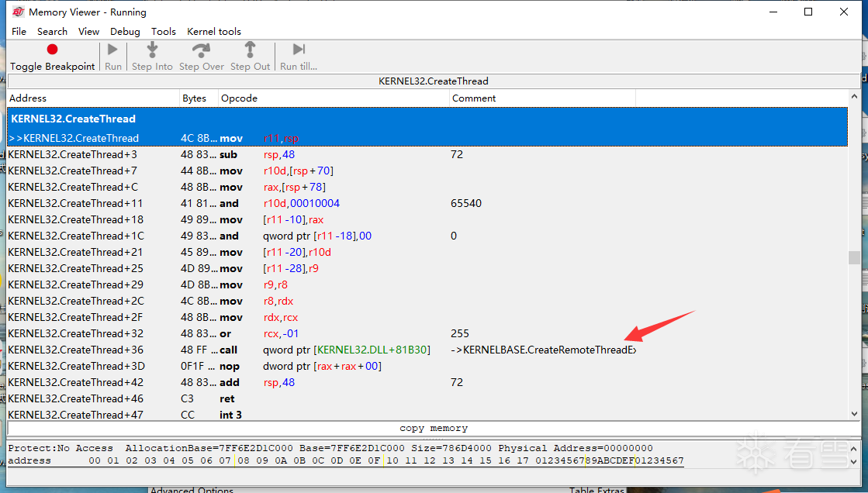Image resolution: width=868 pixels, height=493 pixels.
Task: Click the hex view scrollbar up arrow
Action: point(853,449)
